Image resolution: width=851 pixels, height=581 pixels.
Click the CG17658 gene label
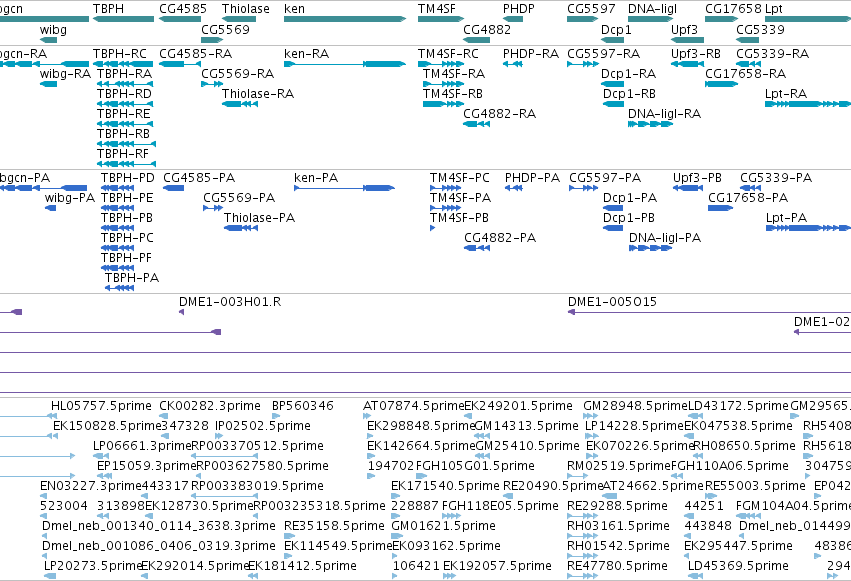733,9
